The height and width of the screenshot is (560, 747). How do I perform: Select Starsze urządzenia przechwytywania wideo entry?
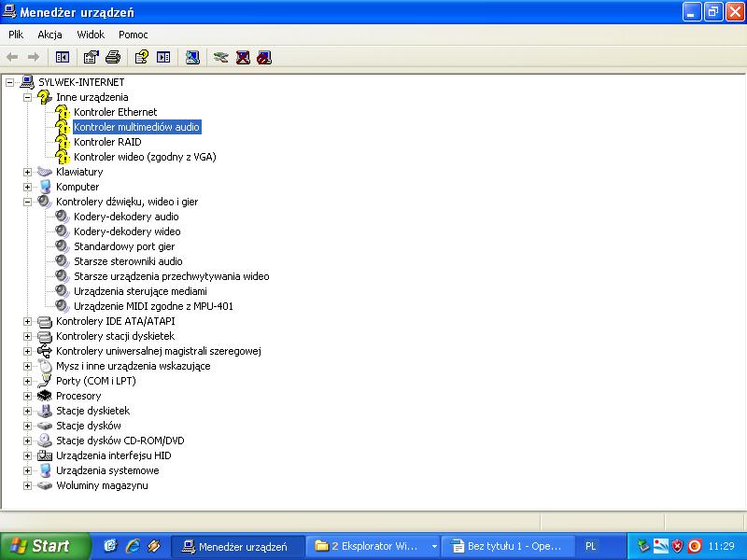172,276
